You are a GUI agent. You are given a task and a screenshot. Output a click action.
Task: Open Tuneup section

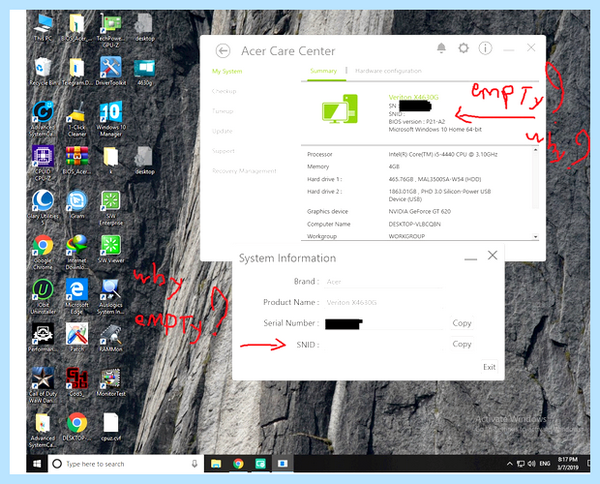222,111
